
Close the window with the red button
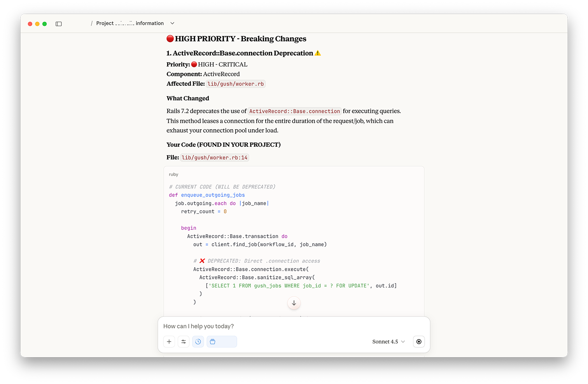point(30,24)
